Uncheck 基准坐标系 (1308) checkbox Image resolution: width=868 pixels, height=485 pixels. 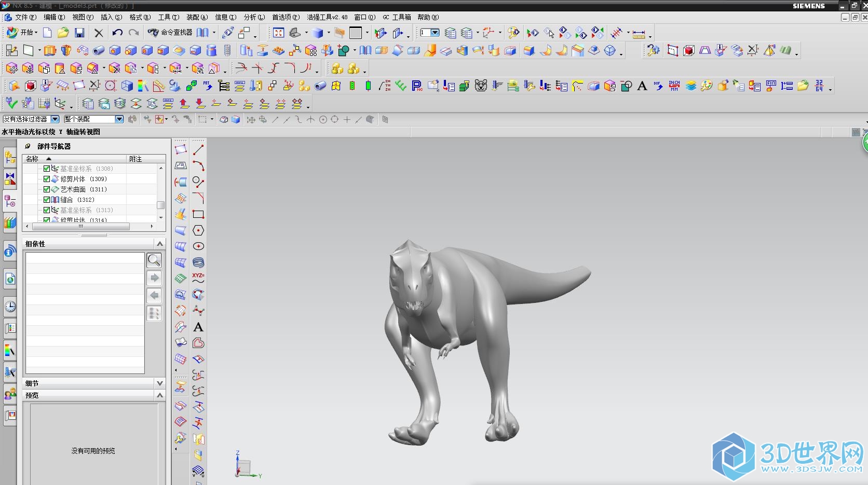(x=47, y=169)
